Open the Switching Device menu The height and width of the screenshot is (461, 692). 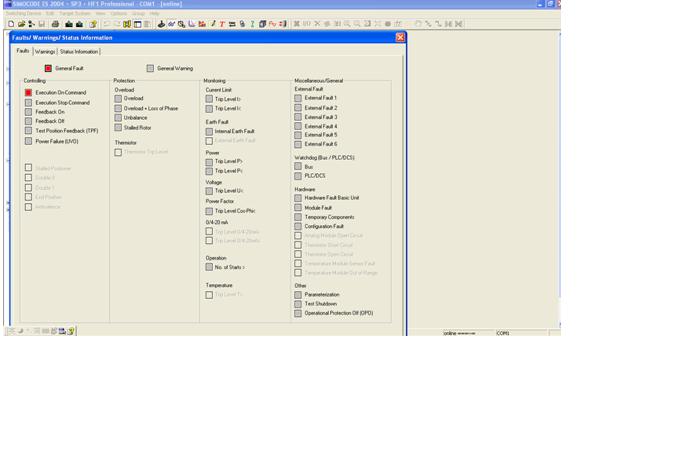tap(23, 14)
